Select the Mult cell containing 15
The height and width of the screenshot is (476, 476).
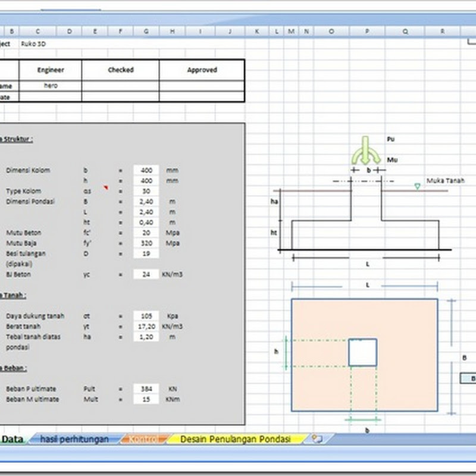[146, 400]
